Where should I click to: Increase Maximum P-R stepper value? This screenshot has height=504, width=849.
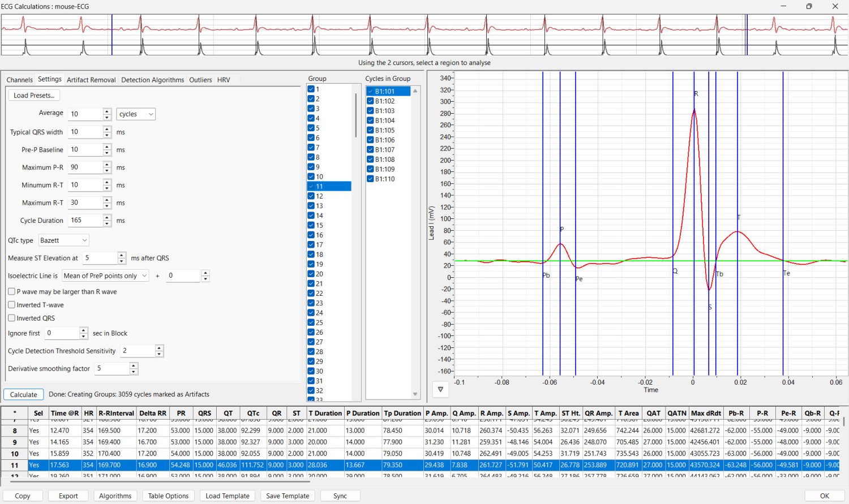107,165
